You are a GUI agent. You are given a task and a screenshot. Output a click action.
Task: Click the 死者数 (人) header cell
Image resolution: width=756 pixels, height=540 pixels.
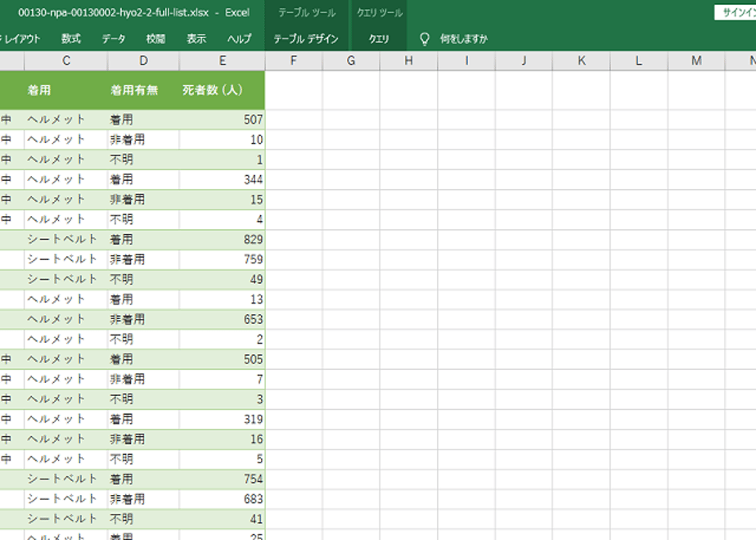[223, 90]
